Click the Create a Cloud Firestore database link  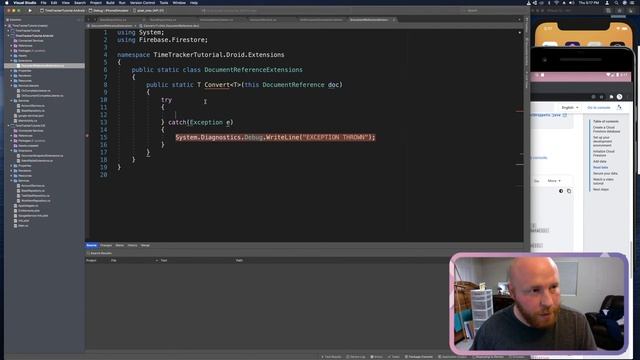606,129
